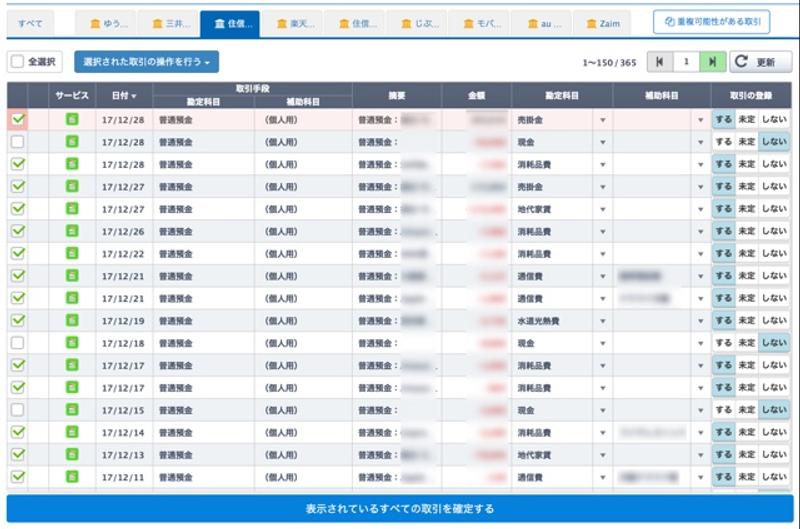Click the 更新 refresh button

coord(761,62)
